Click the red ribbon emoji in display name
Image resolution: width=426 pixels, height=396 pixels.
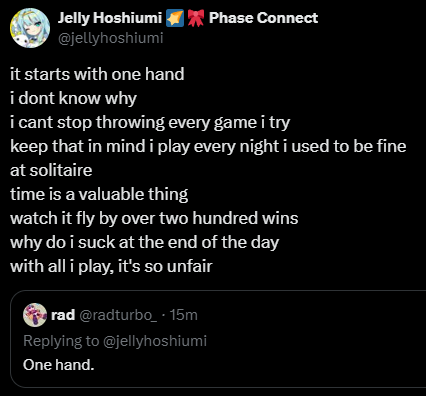click(196, 18)
